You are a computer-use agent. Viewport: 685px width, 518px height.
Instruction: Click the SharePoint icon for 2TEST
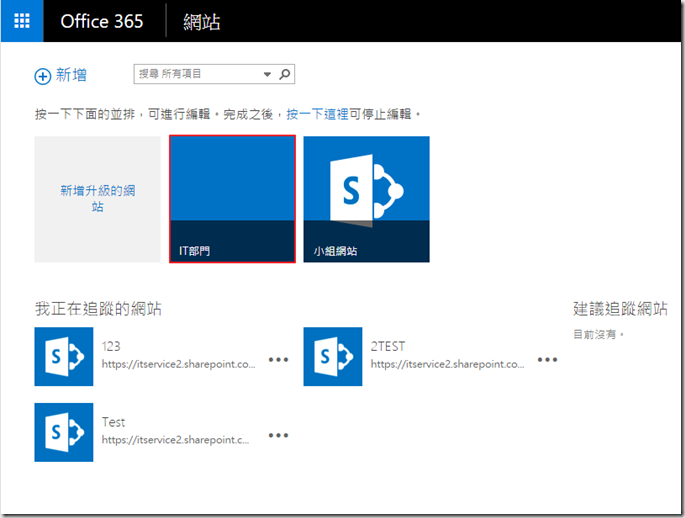coord(333,356)
